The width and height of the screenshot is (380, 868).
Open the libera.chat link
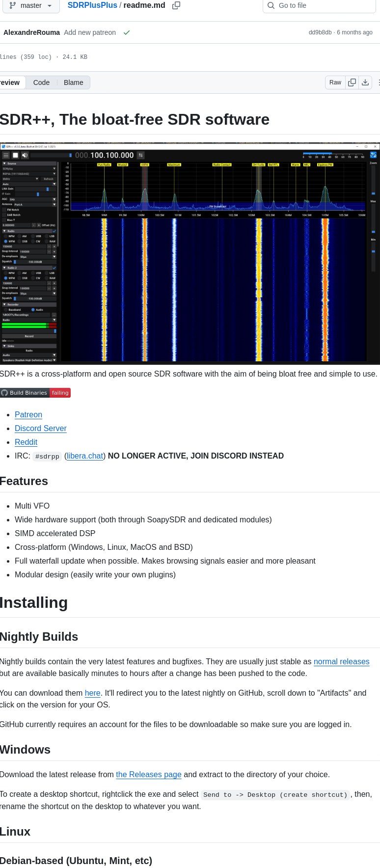pos(85,456)
